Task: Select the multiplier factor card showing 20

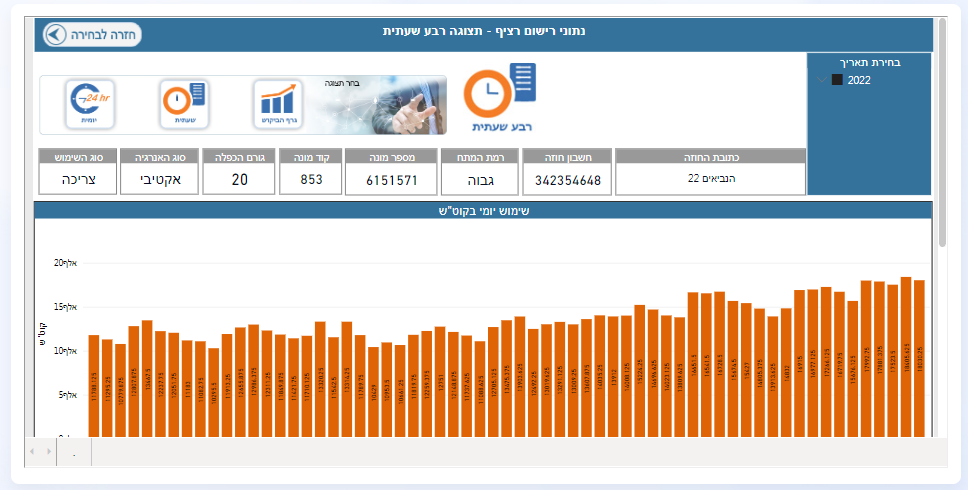Action: point(239,180)
